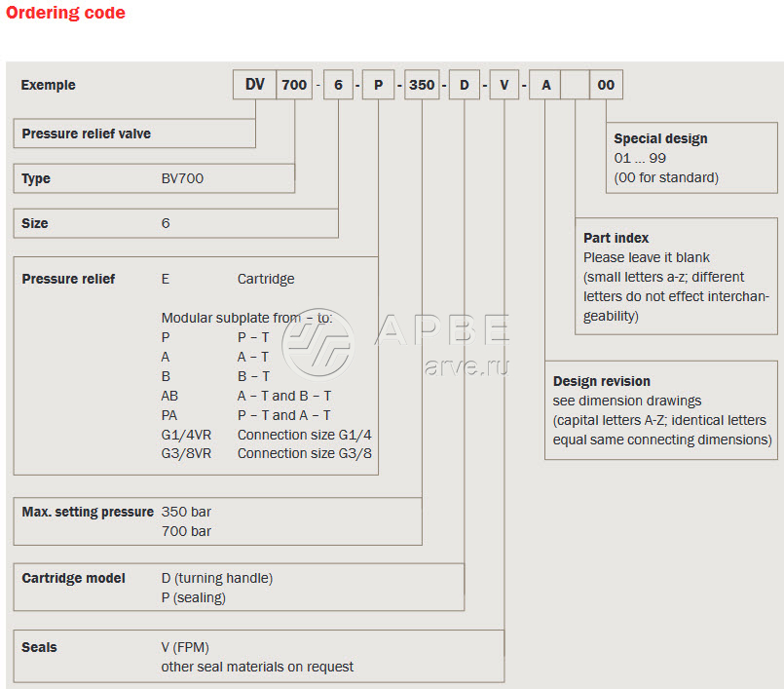784x689 pixels.
Task: Select the 00 box at the code end
Action: tap(606, 85)
